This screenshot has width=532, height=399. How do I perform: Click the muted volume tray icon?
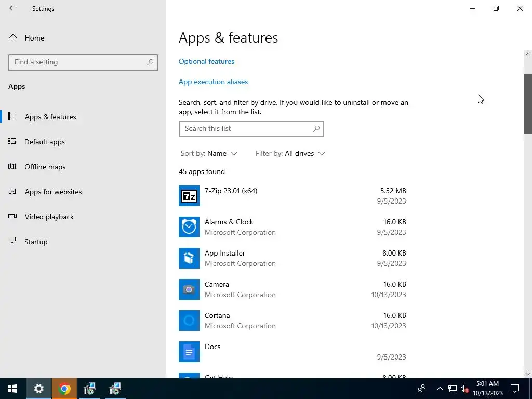click(464, 389)
